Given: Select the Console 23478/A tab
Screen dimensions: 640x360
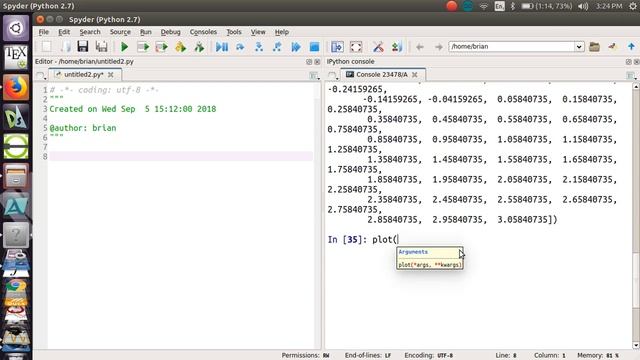Looking at the screenshot, I should click(382, 75).
